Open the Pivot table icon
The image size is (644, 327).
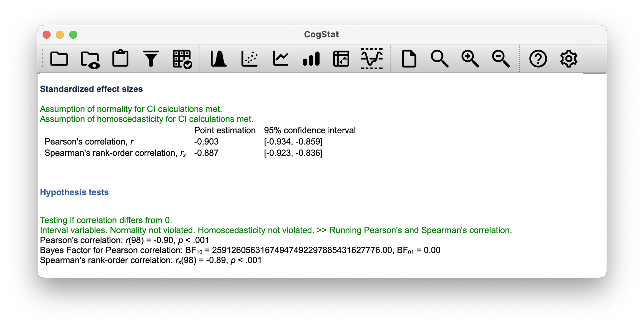[341, 59]
